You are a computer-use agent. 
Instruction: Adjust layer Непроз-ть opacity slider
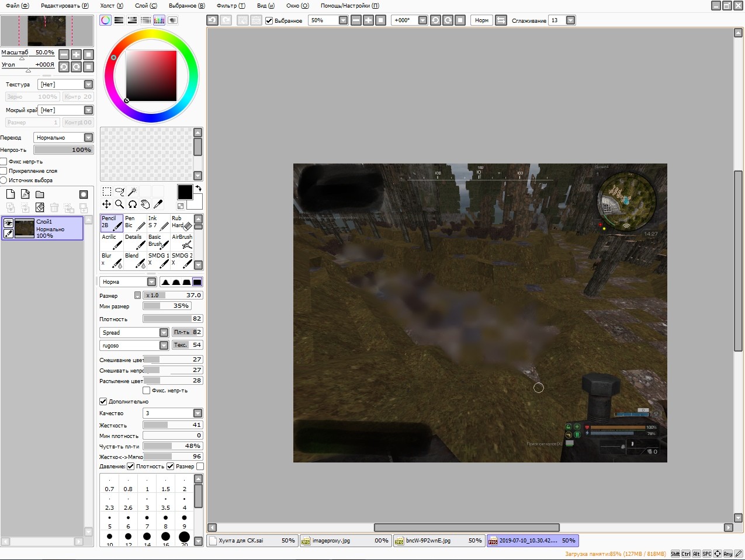click(63, 150)
